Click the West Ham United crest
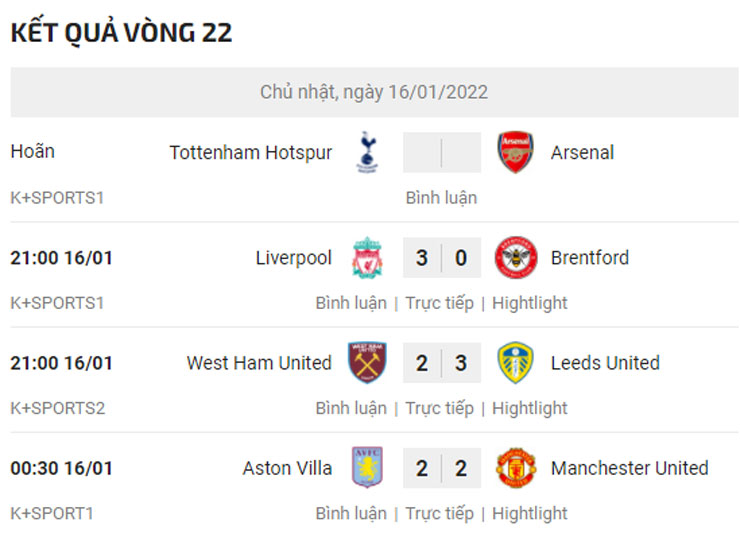Screen dimensions: 740x553 coord(367,363)
